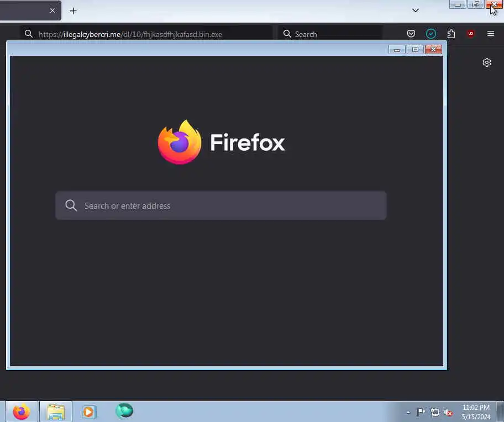Viewport: 504px width, 422px height.
Task: Click the Show desktop strip by the clock
Action: click(x=500, y=412)
